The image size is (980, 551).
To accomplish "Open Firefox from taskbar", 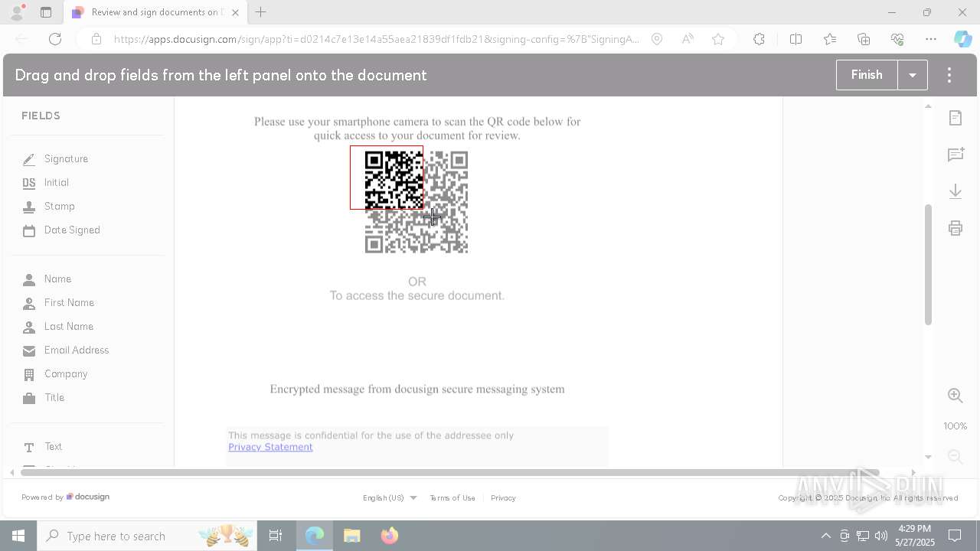I will (x=390, y=536).
